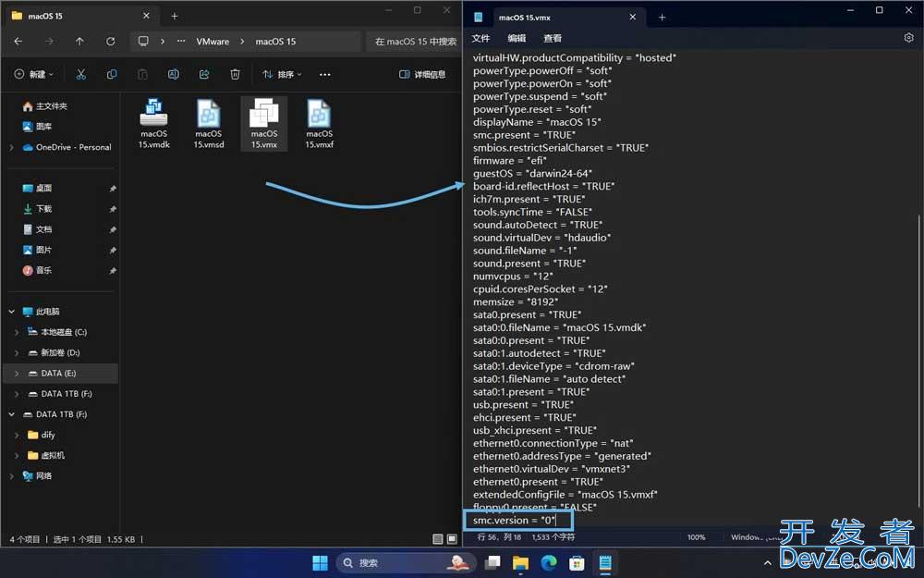Click the Cut icon in Explorer toolbar

tap(80, 74)
